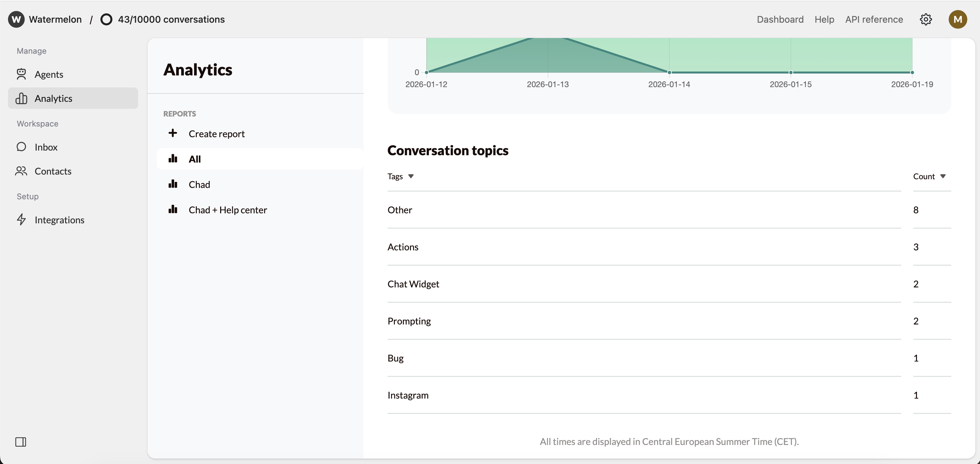The height and width of the screenshot is (464, 980).
Task: Open the Chad + Help center report
Action: pos(227,210)
